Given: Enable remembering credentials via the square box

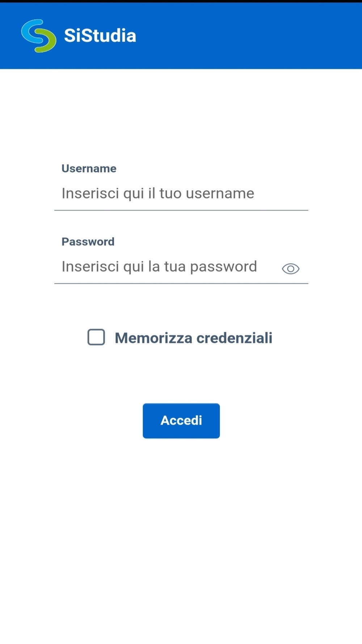Looking at the screenshot, I should click(96, 337).
